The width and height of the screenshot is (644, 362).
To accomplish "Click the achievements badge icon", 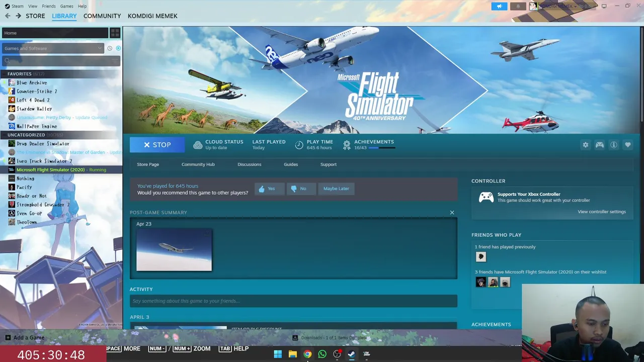I will [347, 145].
